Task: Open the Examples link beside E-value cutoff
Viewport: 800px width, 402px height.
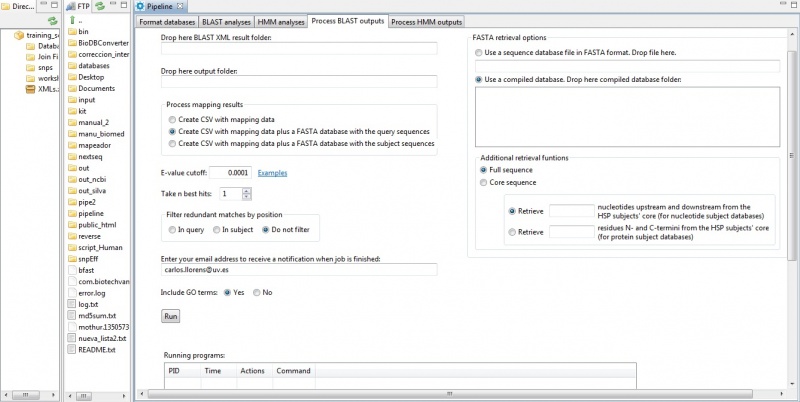Action: click(x=272, y=173)
